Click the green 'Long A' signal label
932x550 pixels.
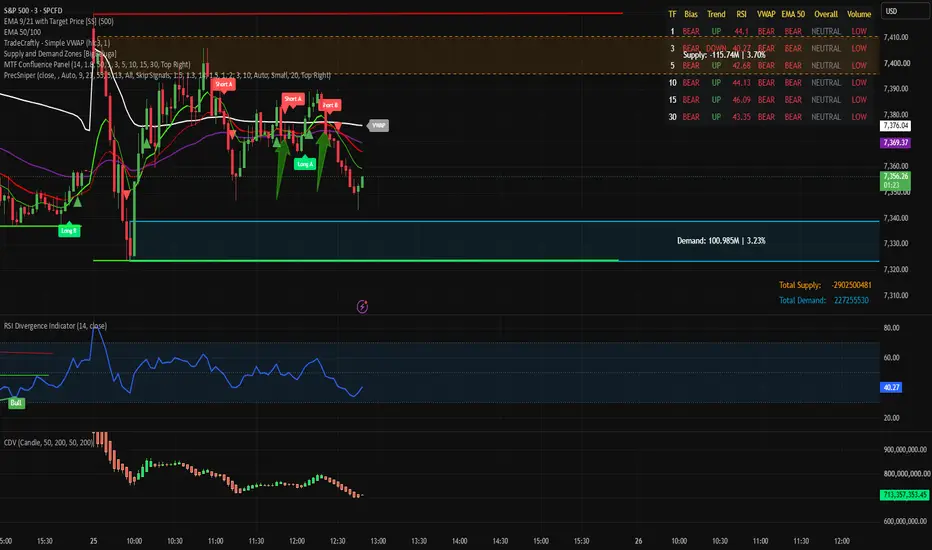(304, 164)
